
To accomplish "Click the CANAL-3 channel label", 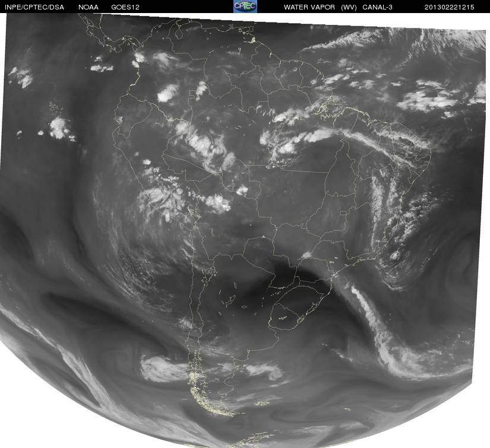I will tap(377, 7).
